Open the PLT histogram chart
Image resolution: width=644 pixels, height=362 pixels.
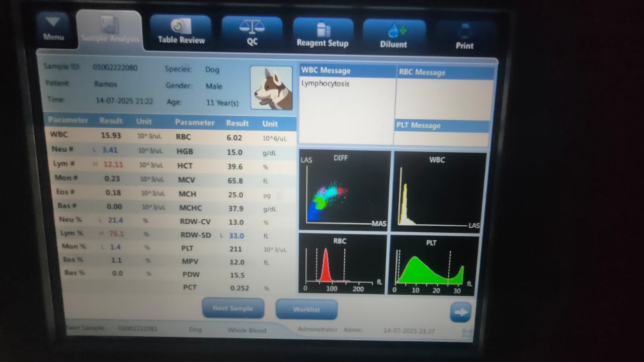pos(433,265)
